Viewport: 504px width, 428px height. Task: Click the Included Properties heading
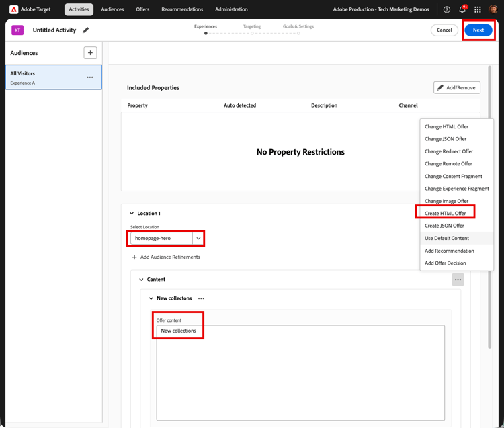tap(153, 88)
